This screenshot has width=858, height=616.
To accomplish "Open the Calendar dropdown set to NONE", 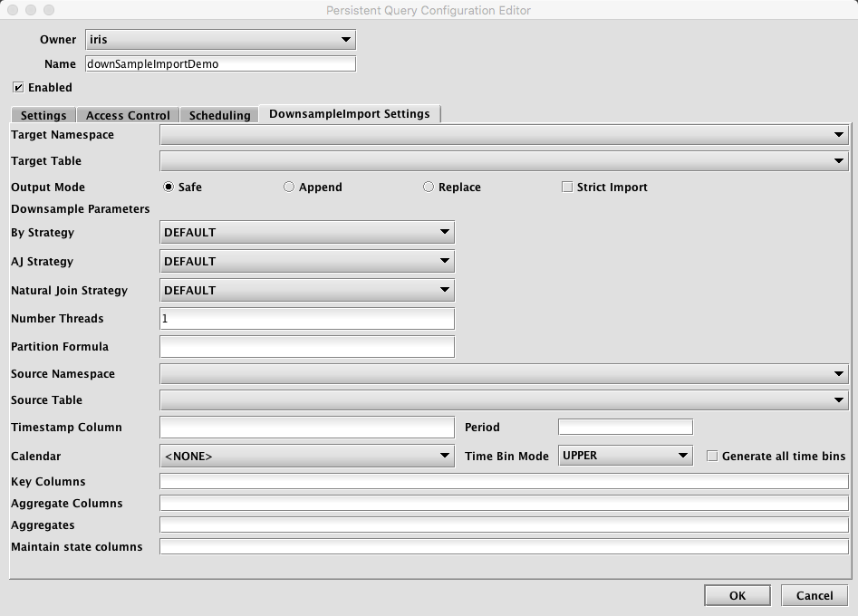I will pyautogui.click(x=306, y=457).
